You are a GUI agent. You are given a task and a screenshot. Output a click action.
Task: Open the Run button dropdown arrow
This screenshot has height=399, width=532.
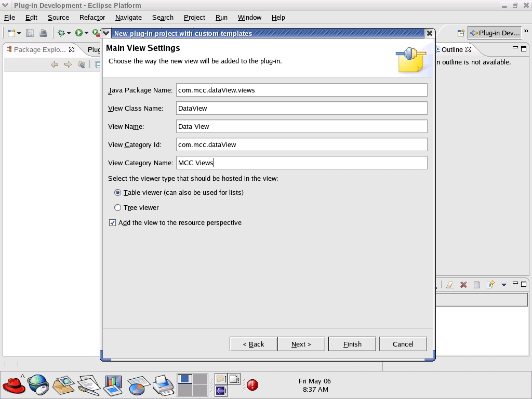(87, 33)
